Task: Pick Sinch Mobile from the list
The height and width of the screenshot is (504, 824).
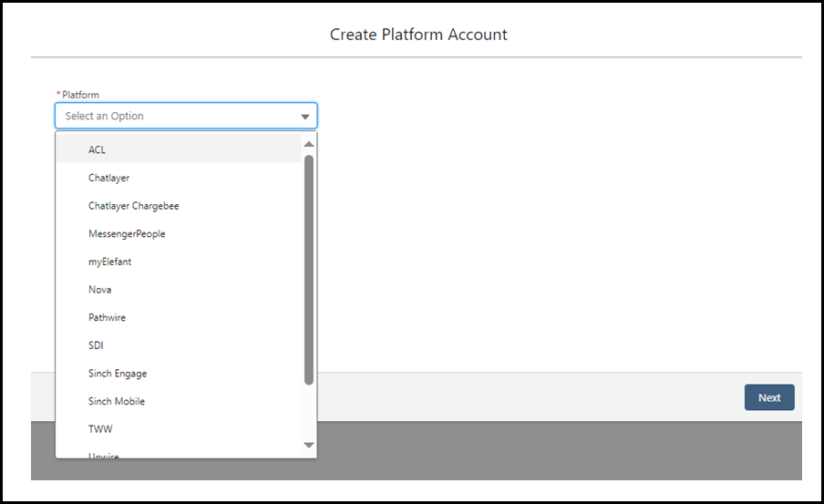Action: click(180, 400)
